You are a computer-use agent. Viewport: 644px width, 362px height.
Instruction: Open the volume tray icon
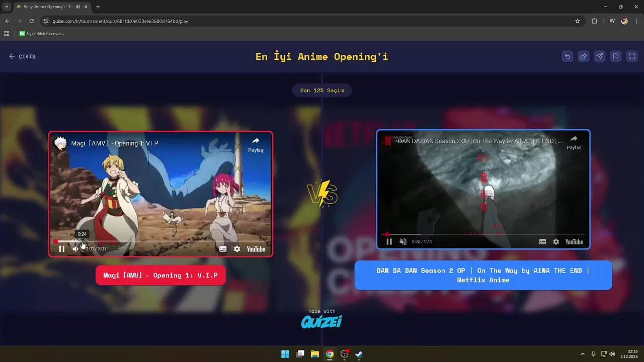[612, 354]
